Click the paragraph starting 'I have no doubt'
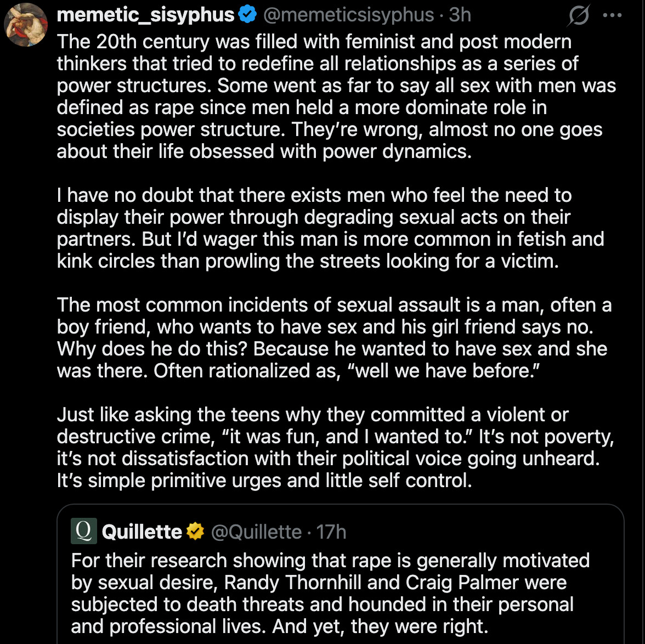 pyautogui.click(x=329, y=228)
